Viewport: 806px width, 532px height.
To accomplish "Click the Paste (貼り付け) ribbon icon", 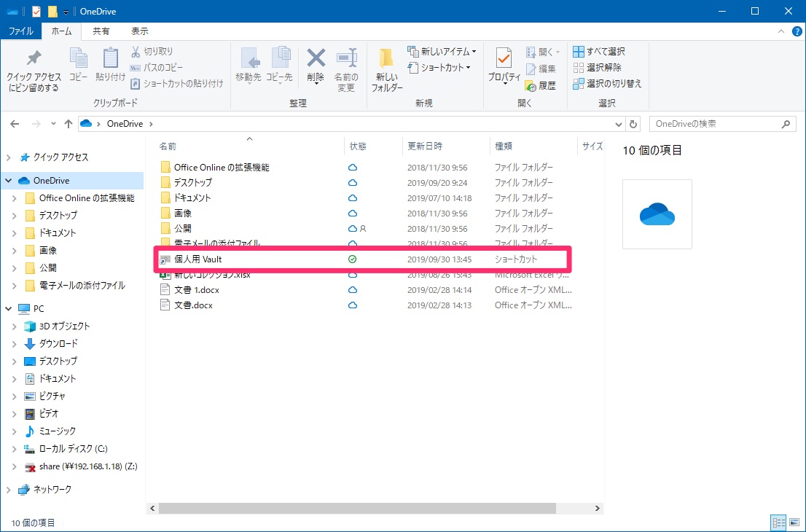I will (x=111, y=65).
